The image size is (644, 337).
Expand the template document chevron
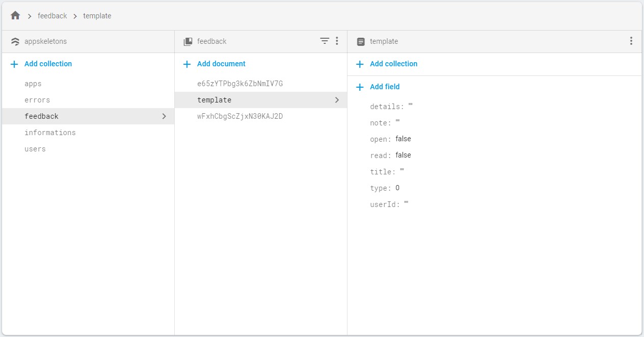tap(337, 100)
